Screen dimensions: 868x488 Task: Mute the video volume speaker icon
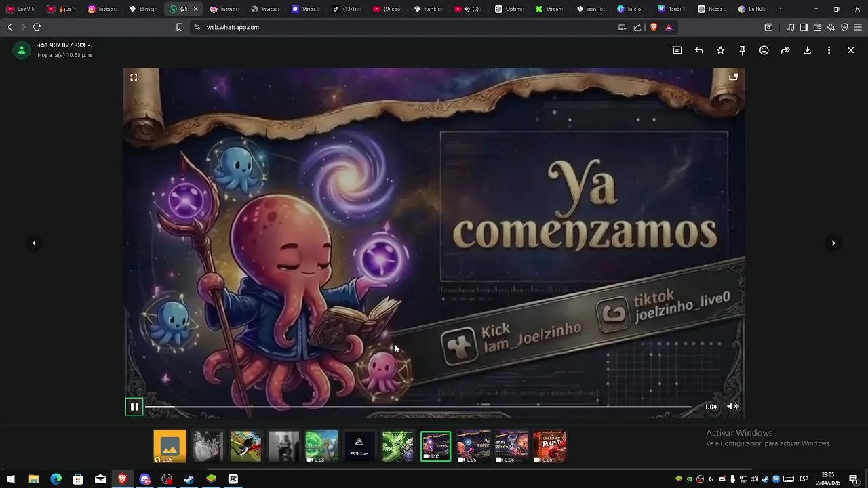pos(732,407)
